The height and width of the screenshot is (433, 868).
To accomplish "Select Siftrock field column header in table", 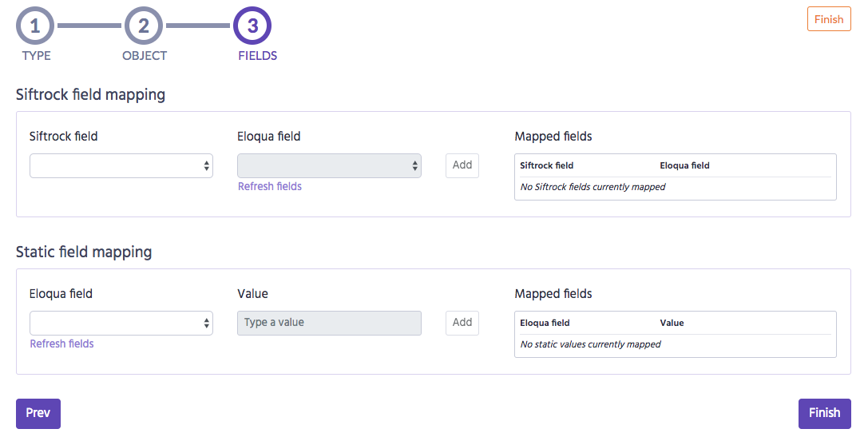I will [x=546, y=165].
